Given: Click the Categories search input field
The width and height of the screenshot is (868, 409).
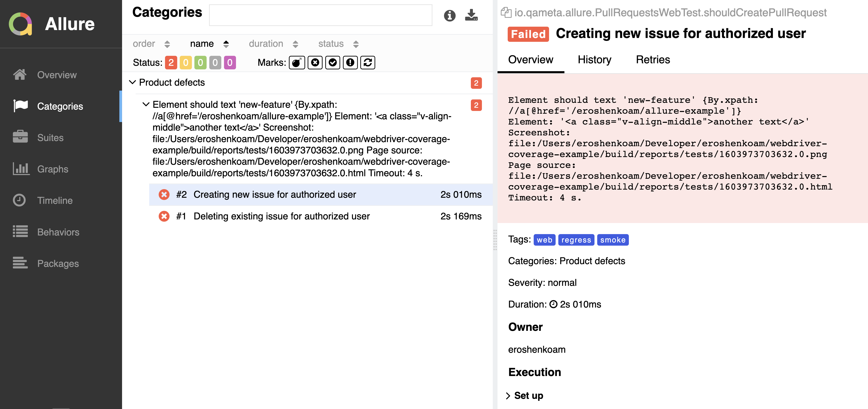Looking at the screenshot, I should pos(320,15).
